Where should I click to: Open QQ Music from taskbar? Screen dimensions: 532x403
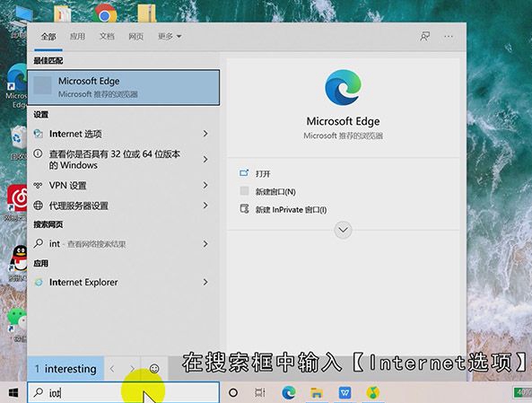pyautogui.click(x=373, y=393)
